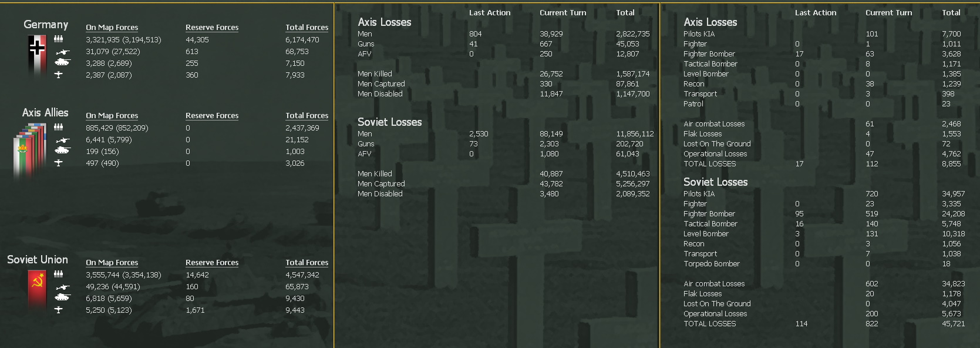Click Soviet Air combat Losses total 34,823

point(954,284)
